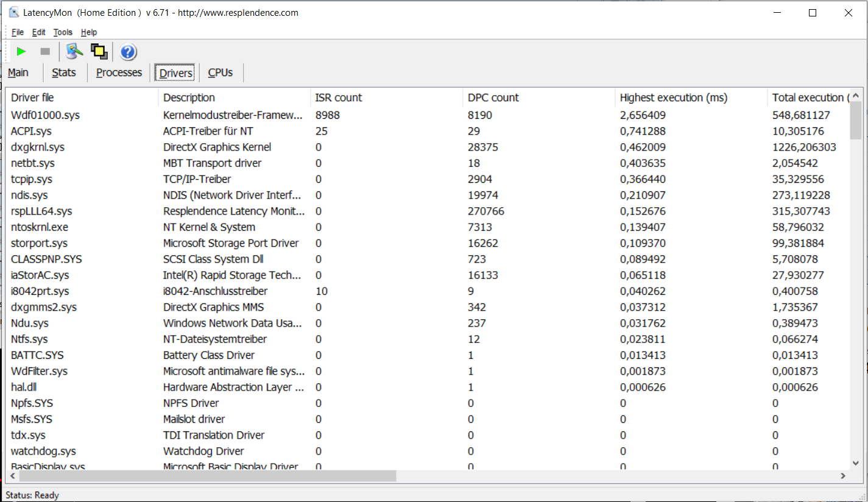Image resolution: width=868 pixels, height=502 pixels.
Task: Open the Edit menu
Action: [x=39, y=32]
